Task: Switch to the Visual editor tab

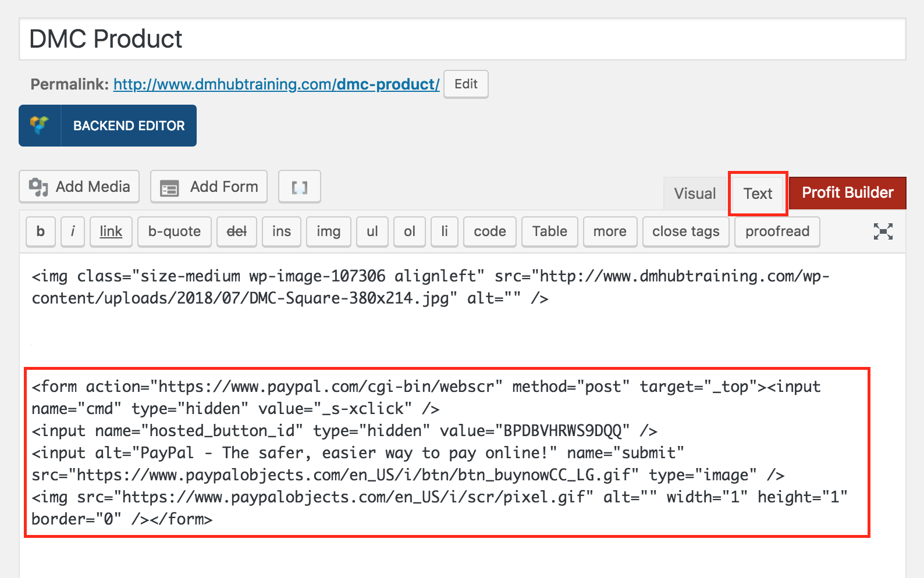Action: 695,194
